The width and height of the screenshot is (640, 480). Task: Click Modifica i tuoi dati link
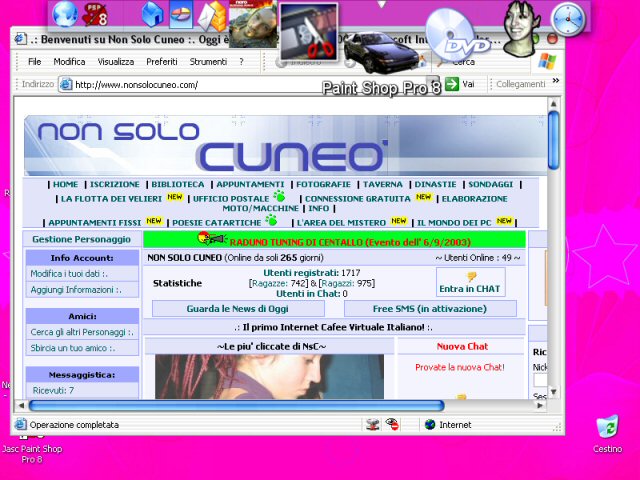pos(69,273)
